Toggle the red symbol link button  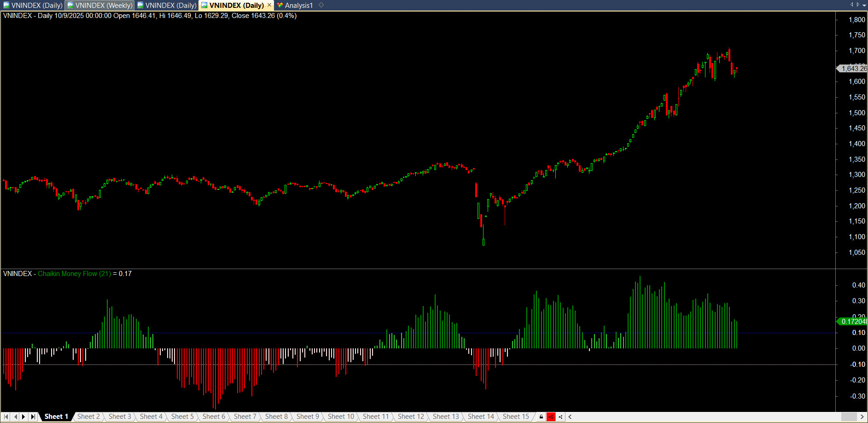pyautogui.click(x=551, y=417)
